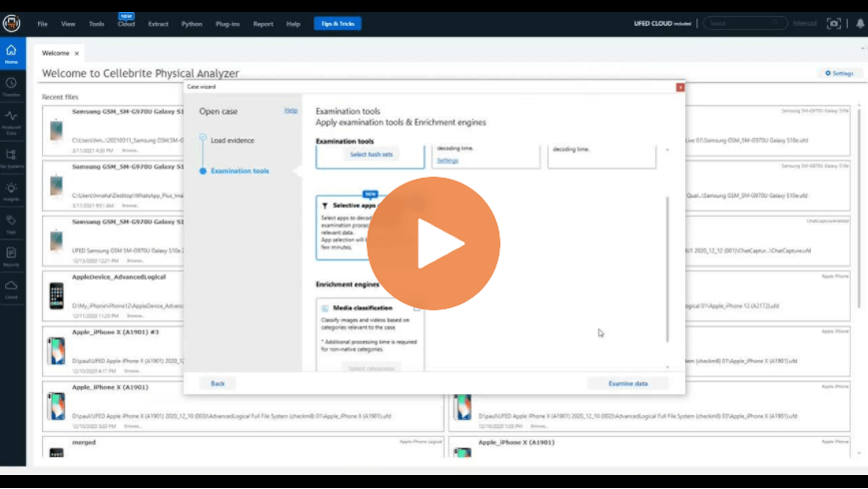Screen dimensions: 868x489
Task: Open the Help link in the wizard
Action: click(x=291, y=110)
